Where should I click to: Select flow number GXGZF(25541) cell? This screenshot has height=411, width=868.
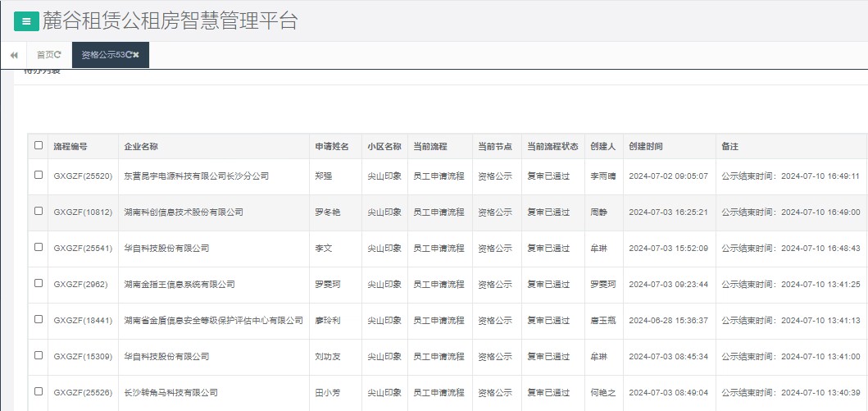point(83,249)
